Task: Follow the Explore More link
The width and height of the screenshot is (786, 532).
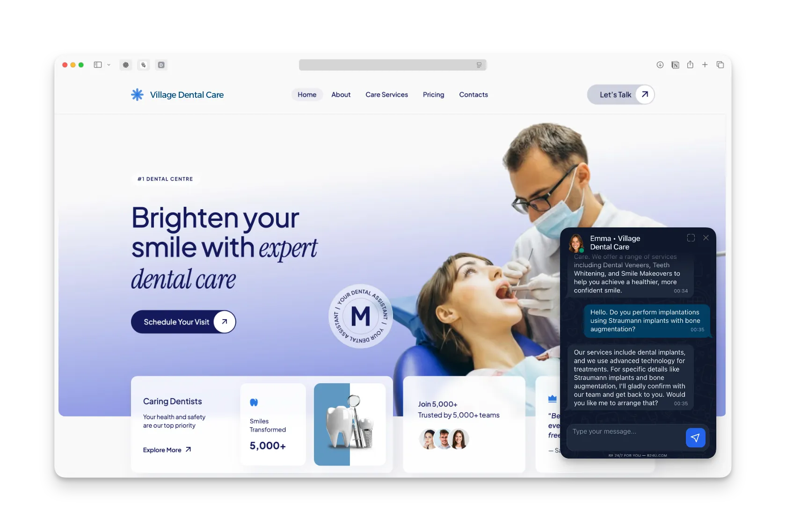Action: click(161, 450)
